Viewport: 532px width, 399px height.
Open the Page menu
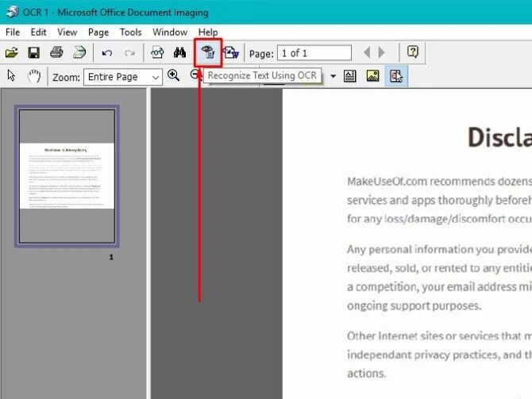pyautogui.click(x=98, y=33)
